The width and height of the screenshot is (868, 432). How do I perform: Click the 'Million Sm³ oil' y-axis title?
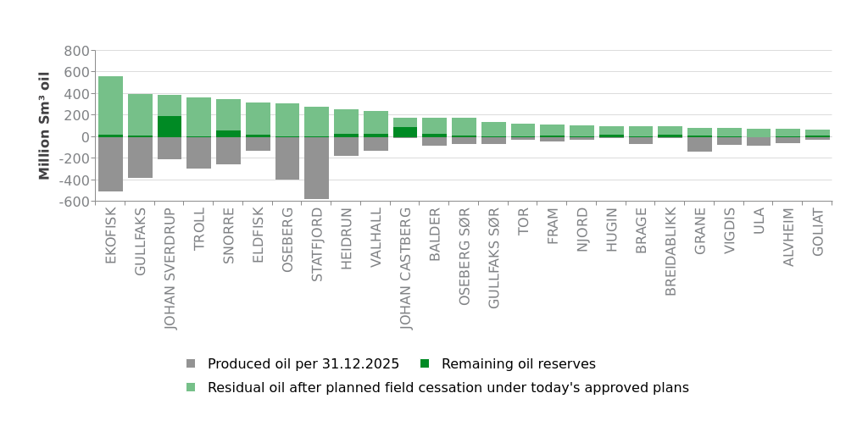(45, 125)
